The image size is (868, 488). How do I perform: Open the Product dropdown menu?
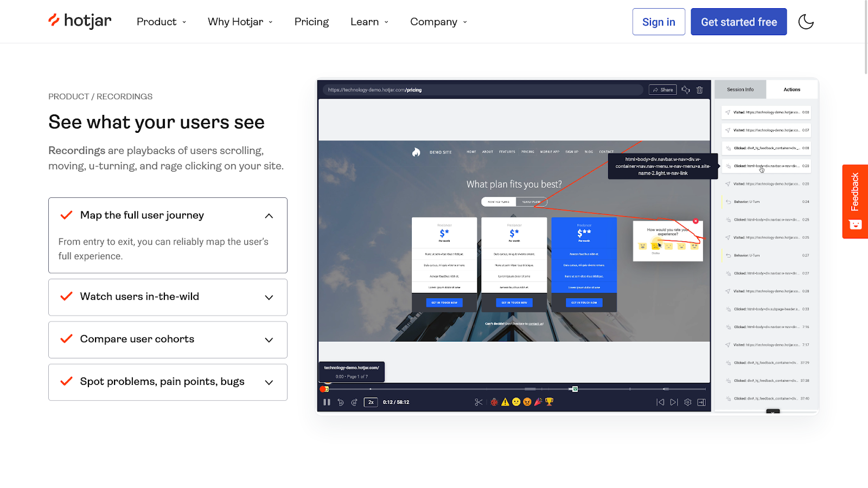[x=161, y=22]
